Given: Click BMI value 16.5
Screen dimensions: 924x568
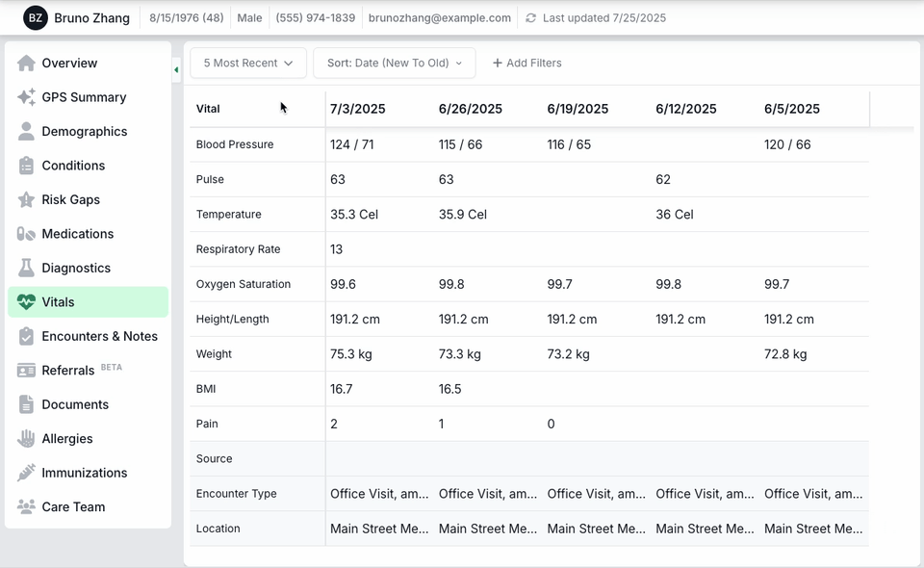Looking at the screenshot, I should pyautogui.click(x=449, y=389).
